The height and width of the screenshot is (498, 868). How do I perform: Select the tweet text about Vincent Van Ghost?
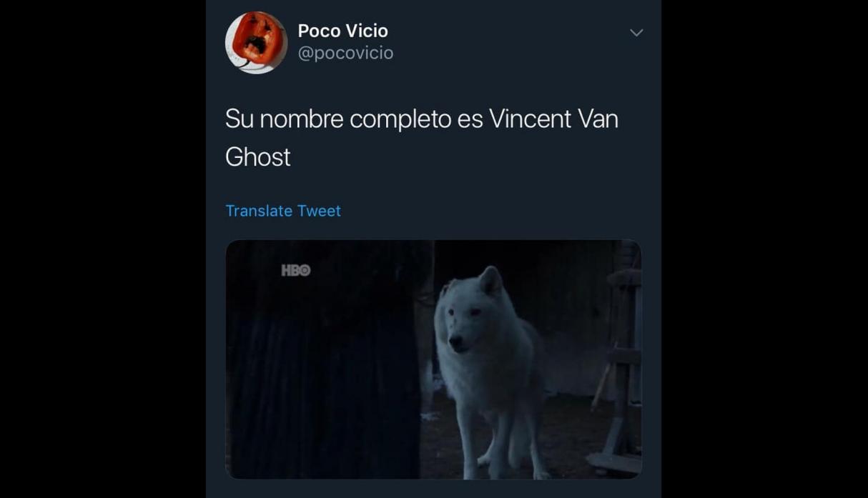[422, 138]
